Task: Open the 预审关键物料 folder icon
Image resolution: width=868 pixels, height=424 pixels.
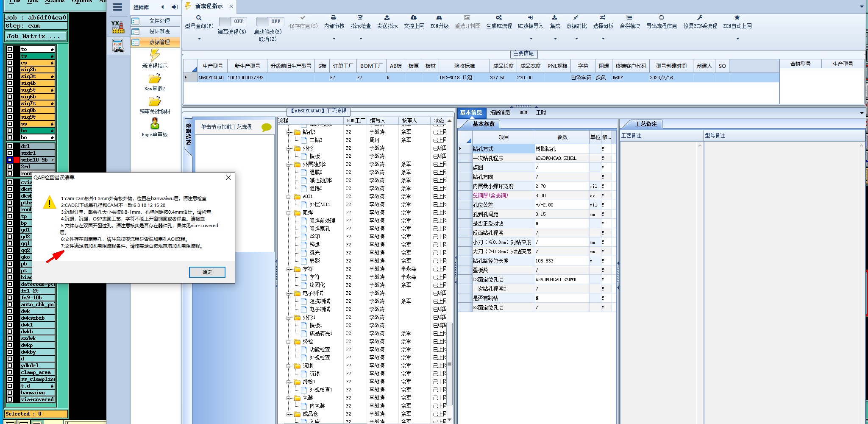Action: pyautogui.click(x=155, y=102)
